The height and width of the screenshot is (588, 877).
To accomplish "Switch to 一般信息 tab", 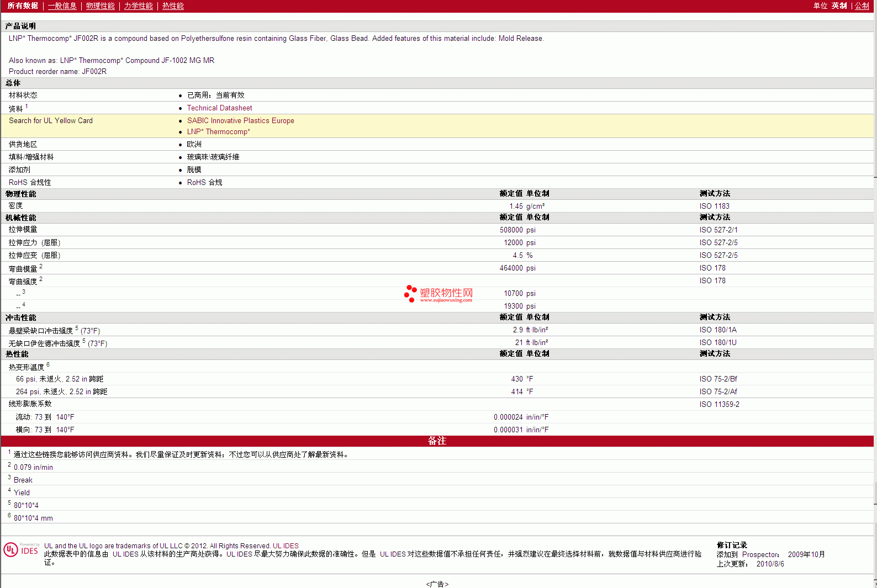I will pos(62,6).
